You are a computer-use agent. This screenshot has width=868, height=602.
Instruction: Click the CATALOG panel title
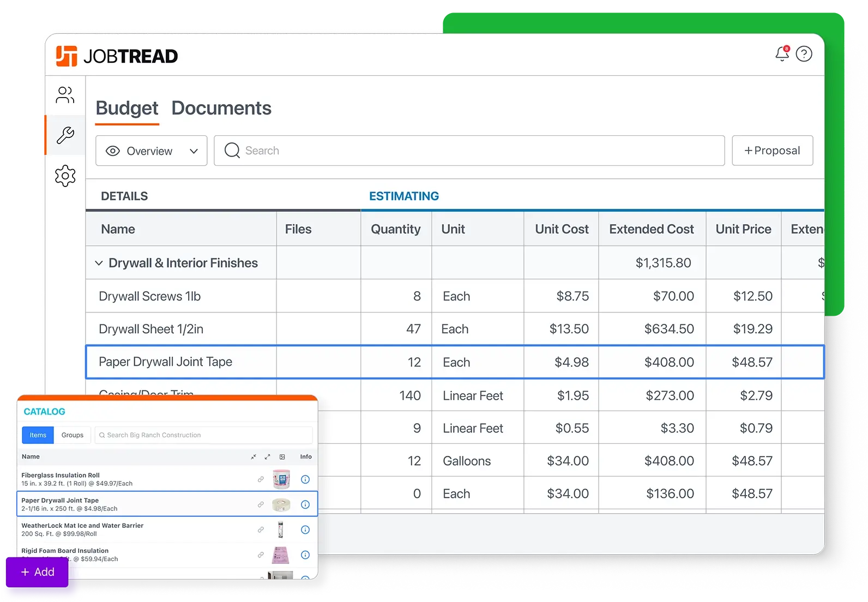(x=44, y=412)
